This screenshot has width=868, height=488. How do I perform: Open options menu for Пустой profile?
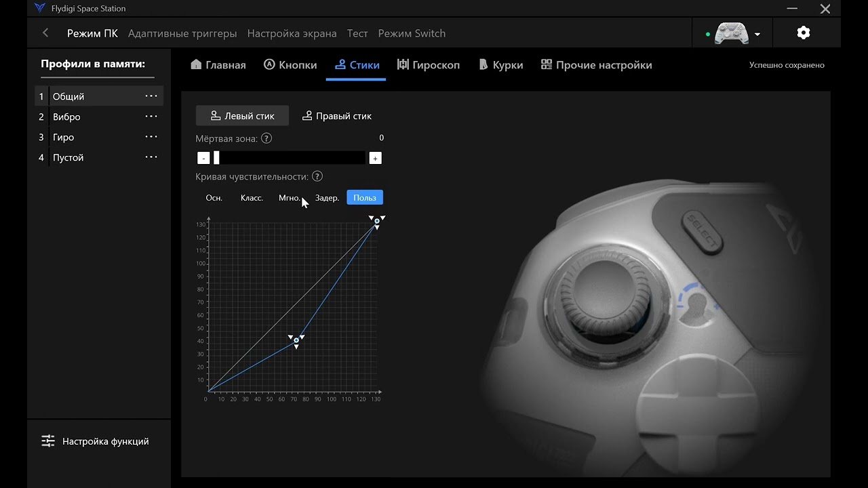click(151, 157)
